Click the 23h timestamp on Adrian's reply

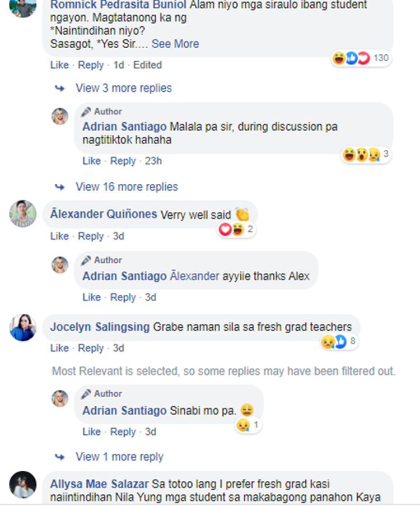click(x=153, y=161)
